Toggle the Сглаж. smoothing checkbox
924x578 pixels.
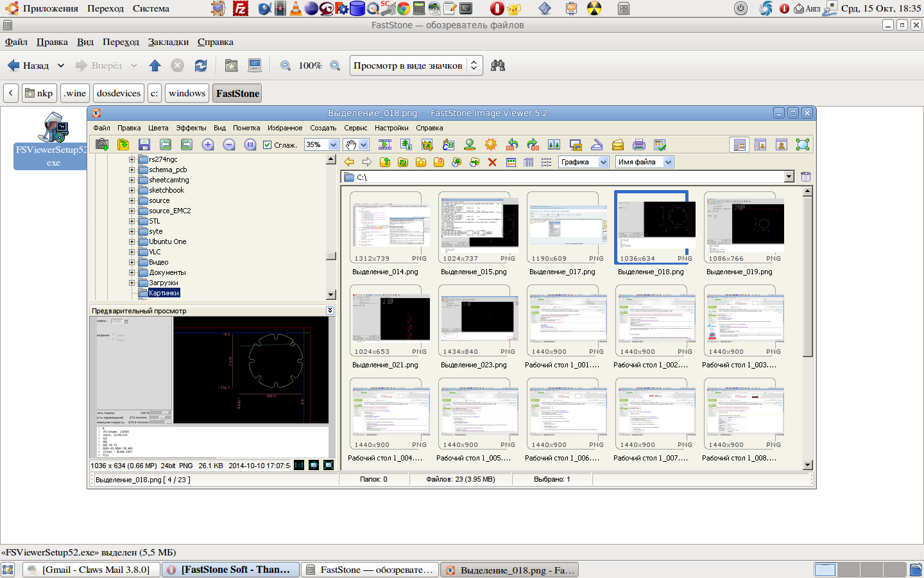coord(268,145)
